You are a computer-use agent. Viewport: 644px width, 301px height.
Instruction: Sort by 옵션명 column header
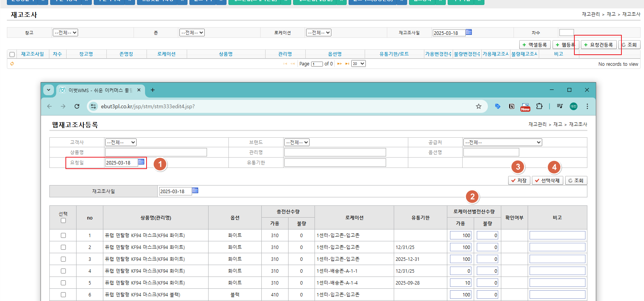click(x=335, y=54)
